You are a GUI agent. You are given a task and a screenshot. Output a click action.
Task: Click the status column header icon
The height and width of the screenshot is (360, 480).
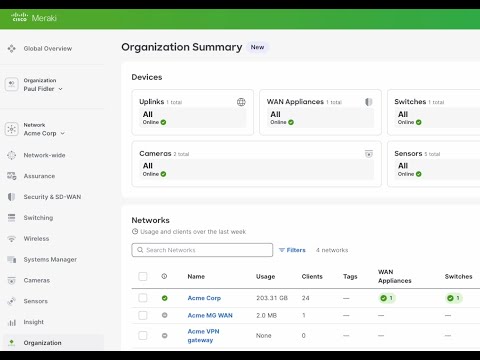(164, 276)
